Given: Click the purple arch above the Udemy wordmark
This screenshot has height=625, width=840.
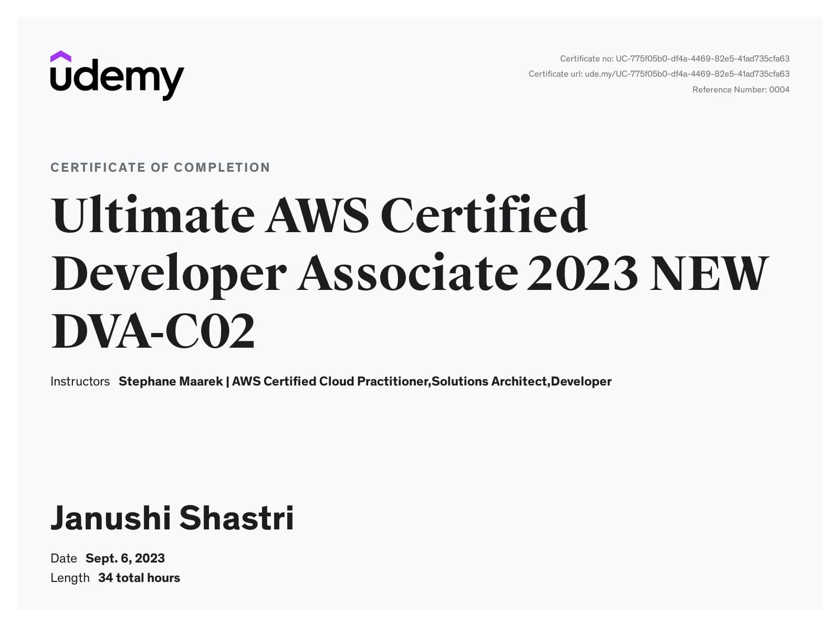Looking at the screenshot, I should pos(61,55).
